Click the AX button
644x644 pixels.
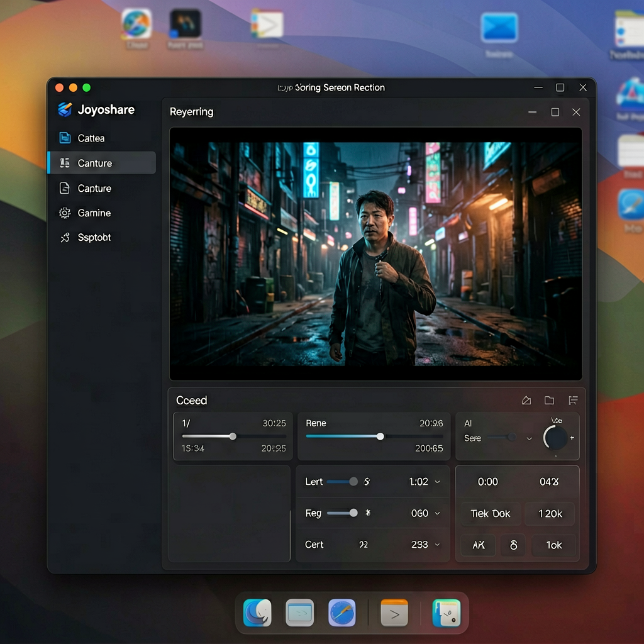pyautogui.click(x=479, y=545)
